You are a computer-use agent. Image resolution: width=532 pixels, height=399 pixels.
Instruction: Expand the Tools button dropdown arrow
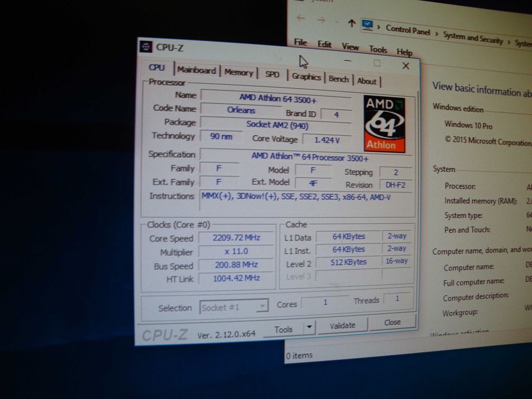point(310,327)
